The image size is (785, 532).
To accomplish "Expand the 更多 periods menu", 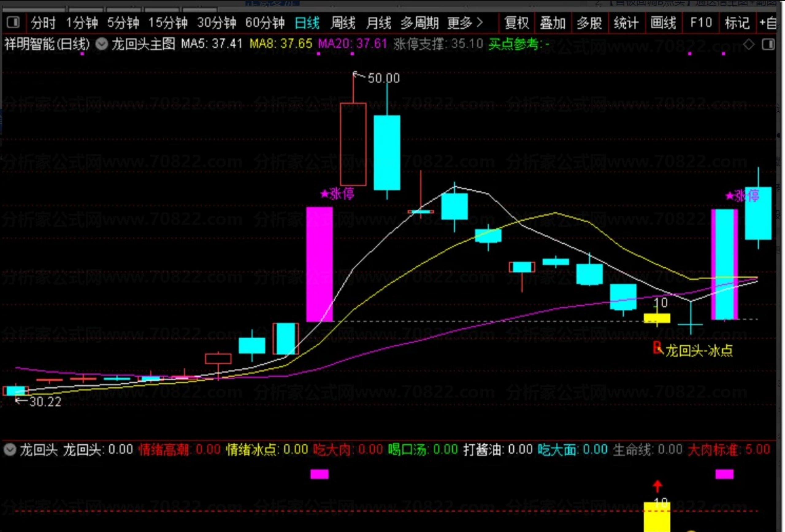I will coord(465,23).
